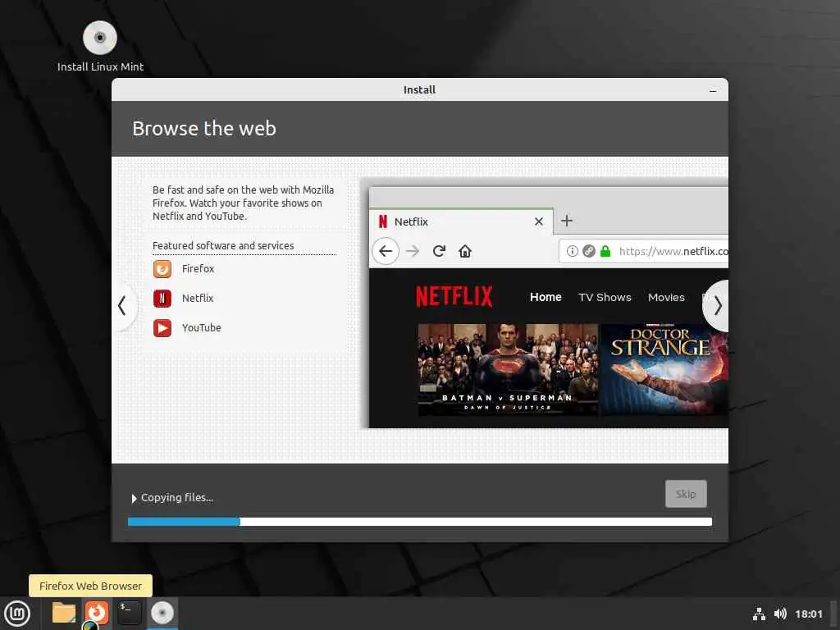Click the Mozilla Firefox description paragraph

click(x=243, y=203)
